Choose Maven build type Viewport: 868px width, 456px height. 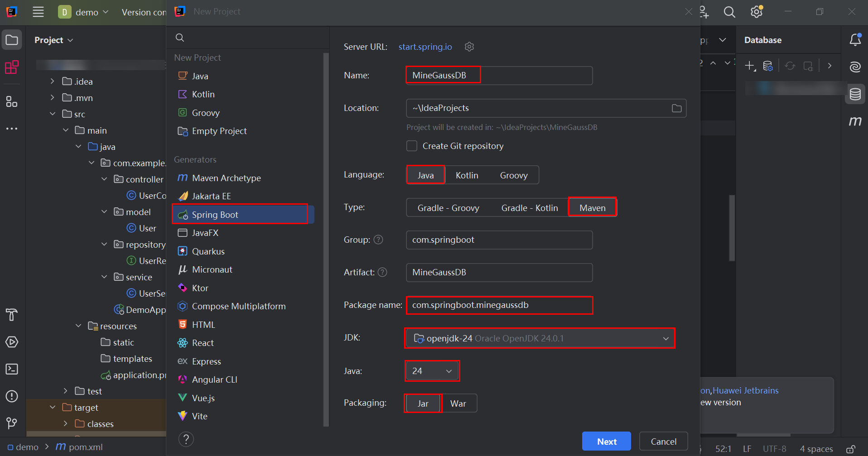tap(592, 208)
